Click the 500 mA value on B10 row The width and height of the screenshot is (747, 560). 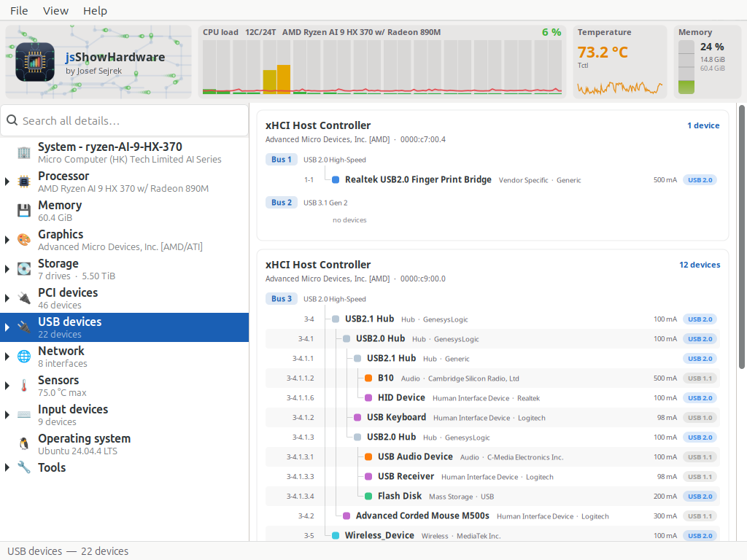click(x=665, y=378)
